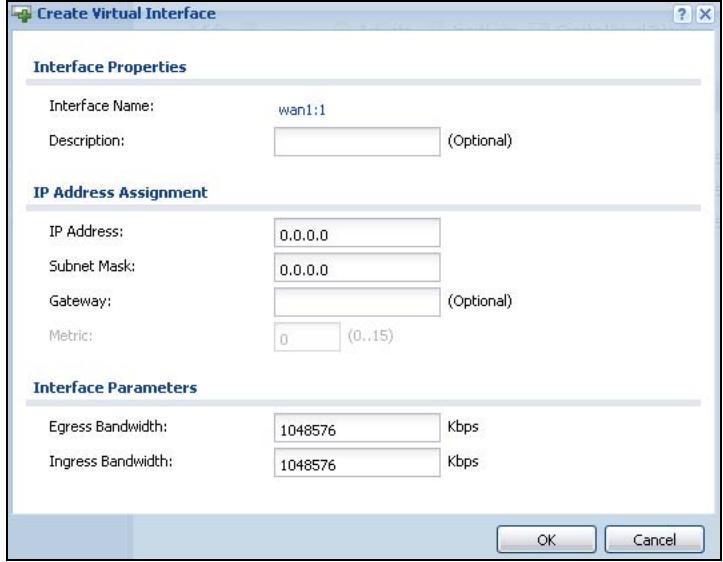Click the Interface Parameters heading
The height and width of the screenshot is (562, 723).
(x=115, y=388)
